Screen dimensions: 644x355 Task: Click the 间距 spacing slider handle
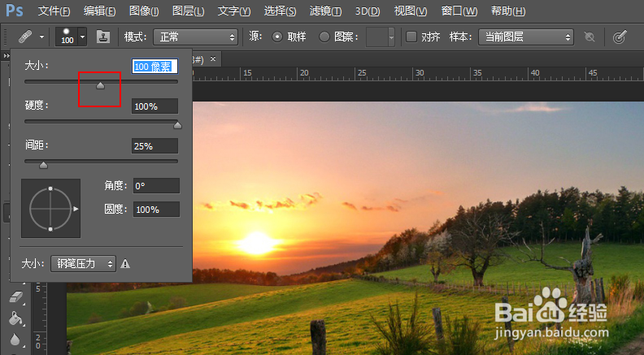click(x=43, y=165)
